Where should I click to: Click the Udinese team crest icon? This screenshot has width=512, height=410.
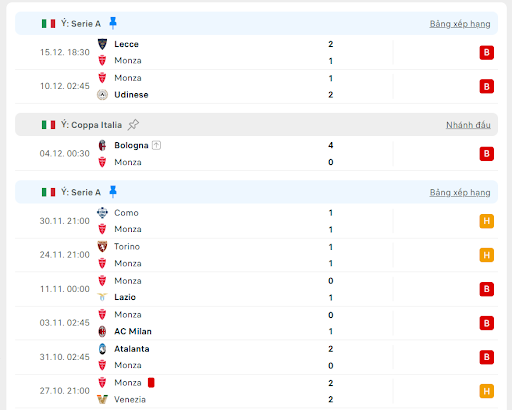click(102, 95)
